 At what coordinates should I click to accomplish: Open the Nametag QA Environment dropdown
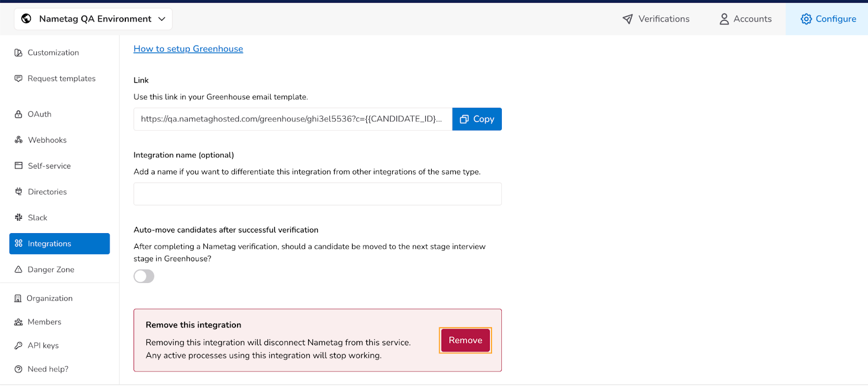coord(93,19)
